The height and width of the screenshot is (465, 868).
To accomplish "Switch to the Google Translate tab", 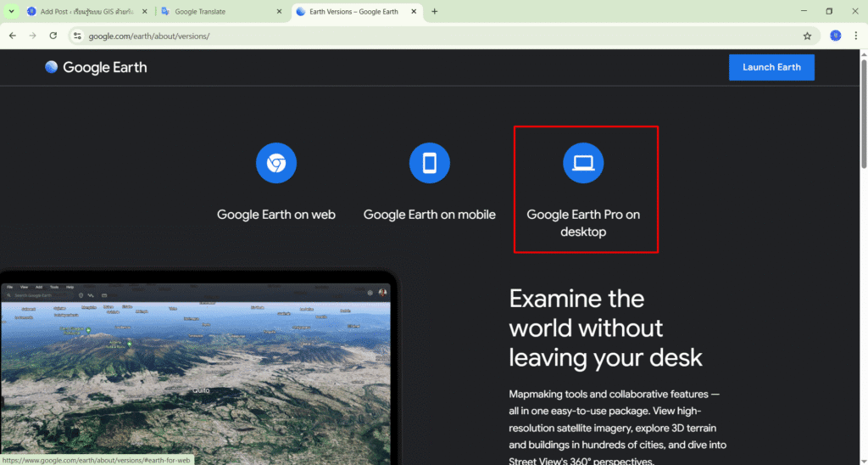I will click(x=222, y=12).
